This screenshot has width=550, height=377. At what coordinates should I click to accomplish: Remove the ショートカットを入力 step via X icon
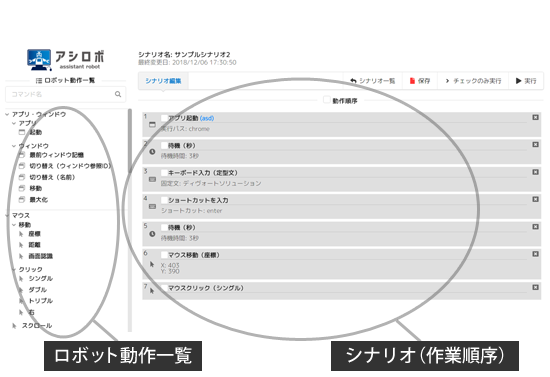(535, 199)
